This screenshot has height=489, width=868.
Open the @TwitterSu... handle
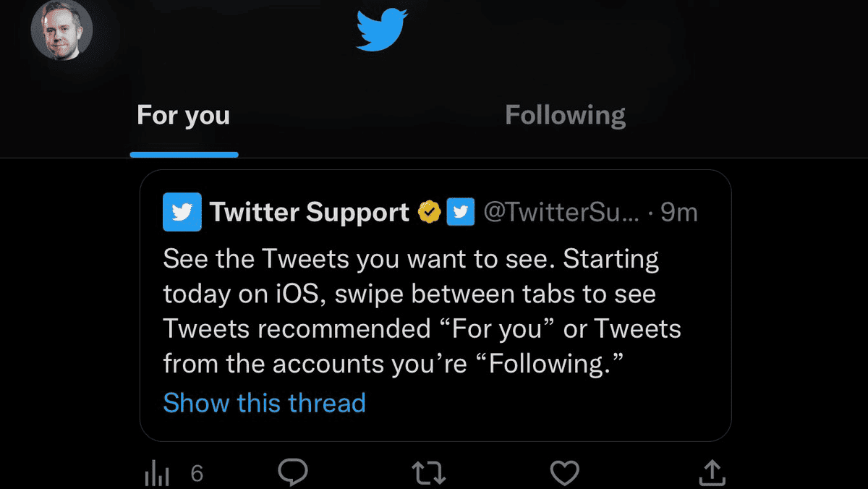pyautogui.click(x=561, y=212)
